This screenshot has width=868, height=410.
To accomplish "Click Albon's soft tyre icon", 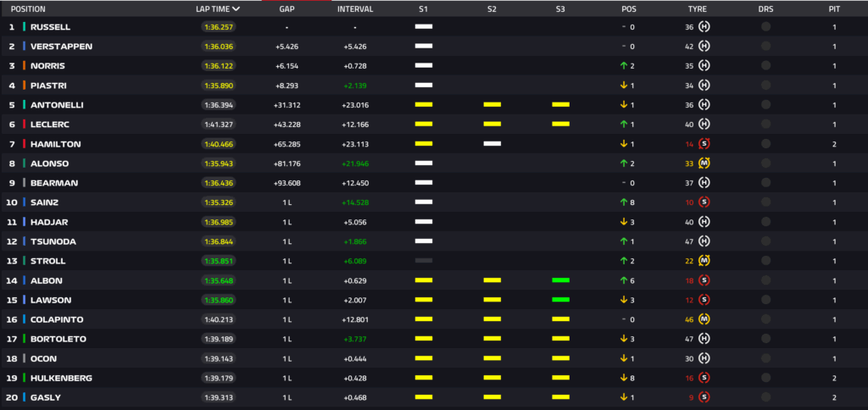I will 704,280.
